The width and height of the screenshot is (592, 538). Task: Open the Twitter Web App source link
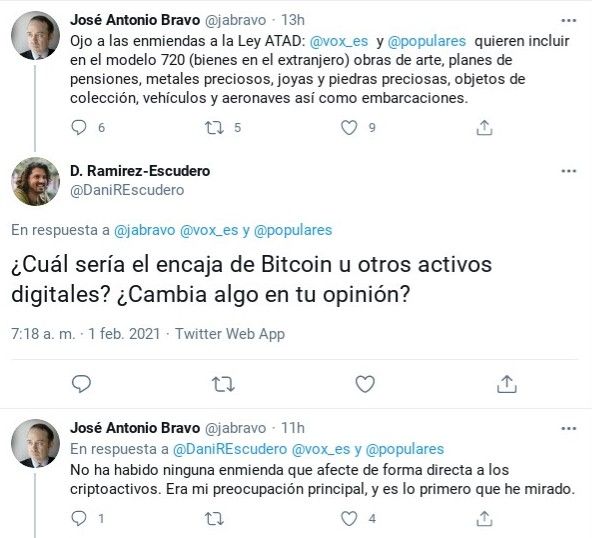(230, 334)
